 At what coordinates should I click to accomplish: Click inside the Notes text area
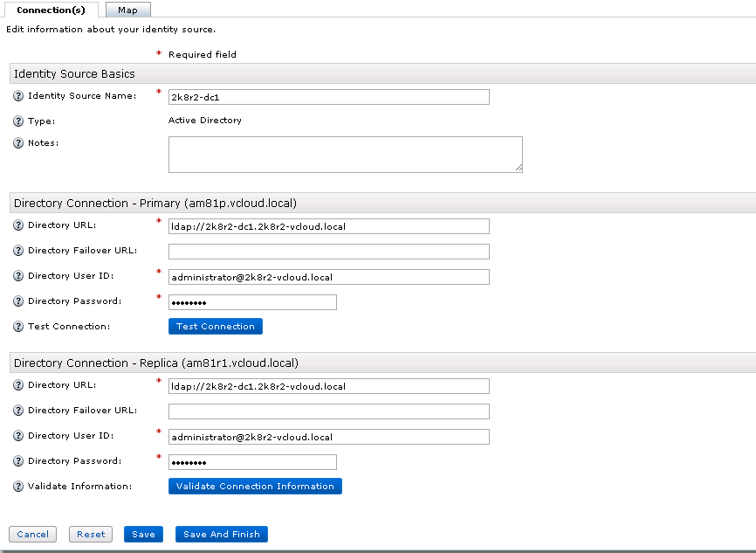pos(345,154)
